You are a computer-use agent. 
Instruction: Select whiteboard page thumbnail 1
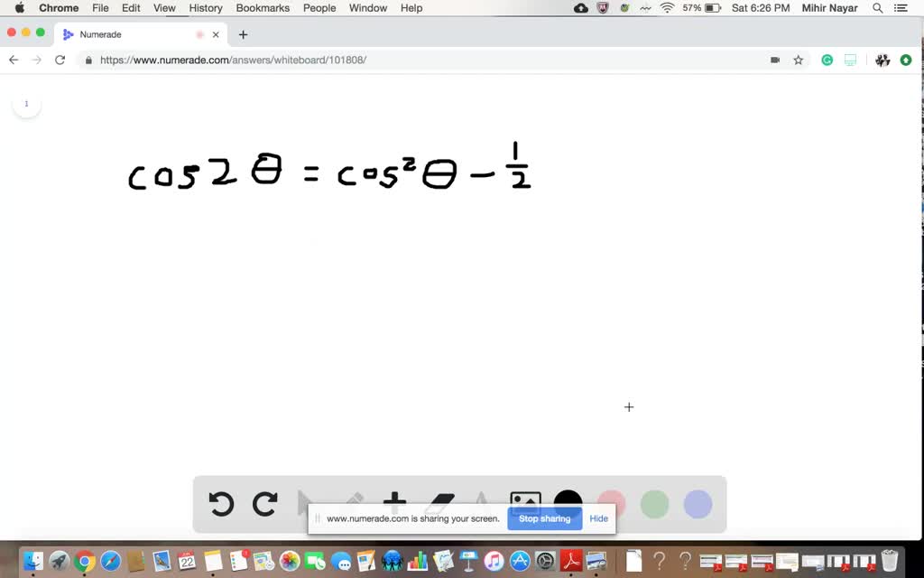[x=26, y=104]
